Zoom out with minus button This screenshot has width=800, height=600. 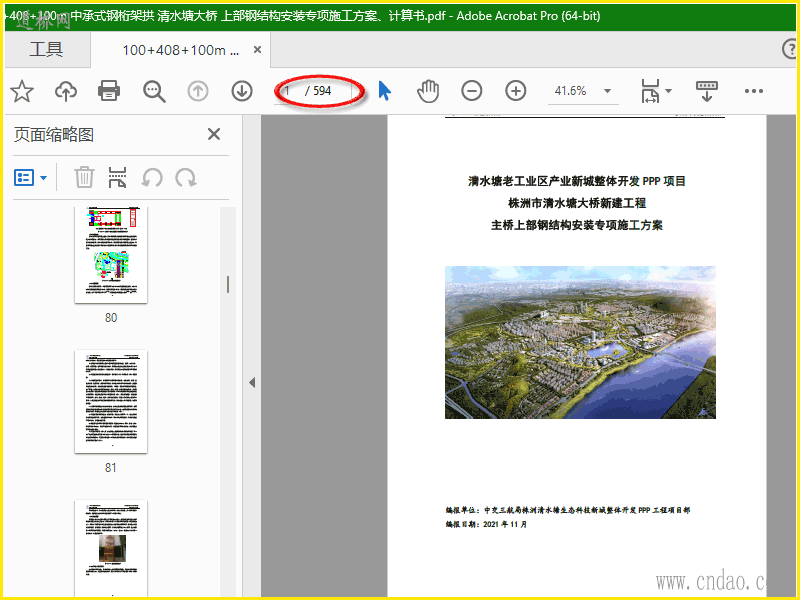point(472,91)
